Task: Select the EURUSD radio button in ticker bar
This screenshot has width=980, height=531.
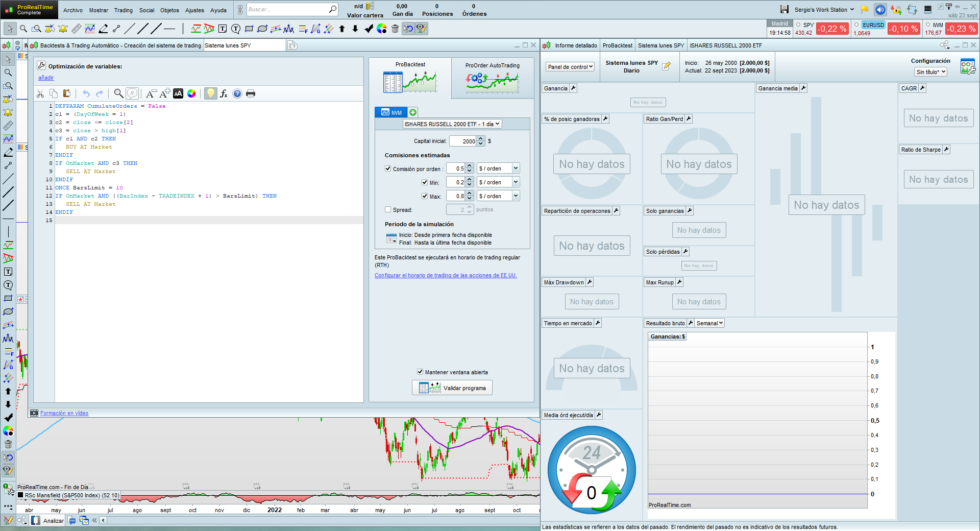Action: [x=856, y=25]
